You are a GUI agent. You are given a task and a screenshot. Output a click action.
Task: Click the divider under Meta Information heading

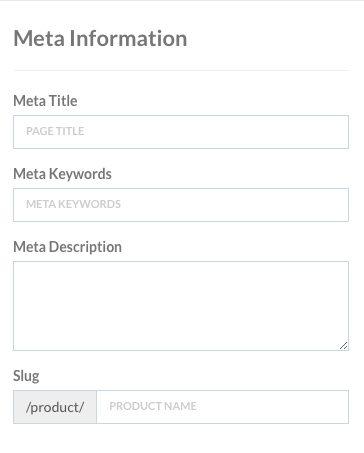point(181,70)
